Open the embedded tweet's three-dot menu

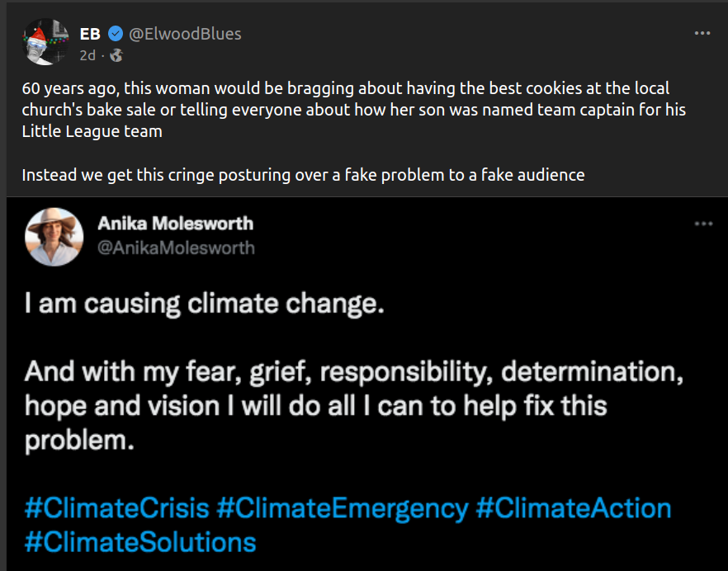click(702, 224)
